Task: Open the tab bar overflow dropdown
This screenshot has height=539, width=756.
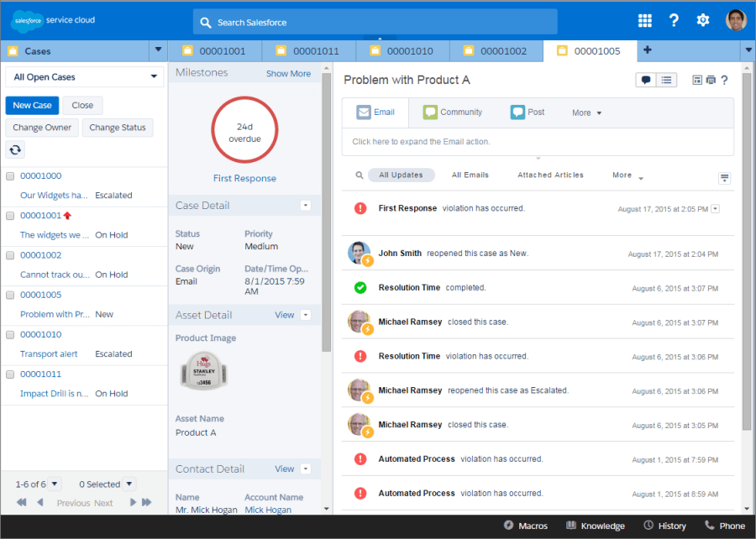Action: click(x=748, y=50)
